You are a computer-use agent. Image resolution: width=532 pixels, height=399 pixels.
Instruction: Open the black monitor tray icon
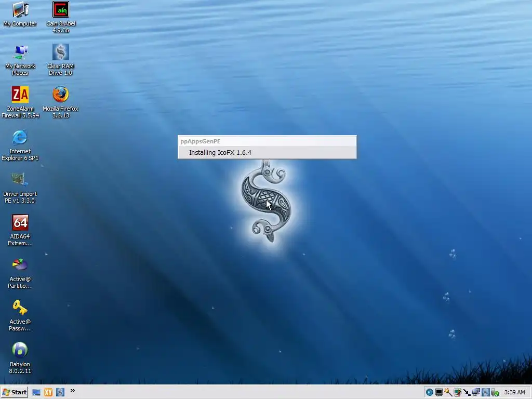(438, 393)
